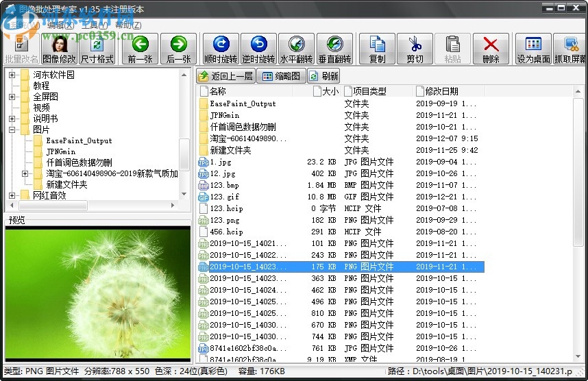Click the 返回上一层 go-up button
The width and height of the screenshot is (588, 381).
point(225,76)
